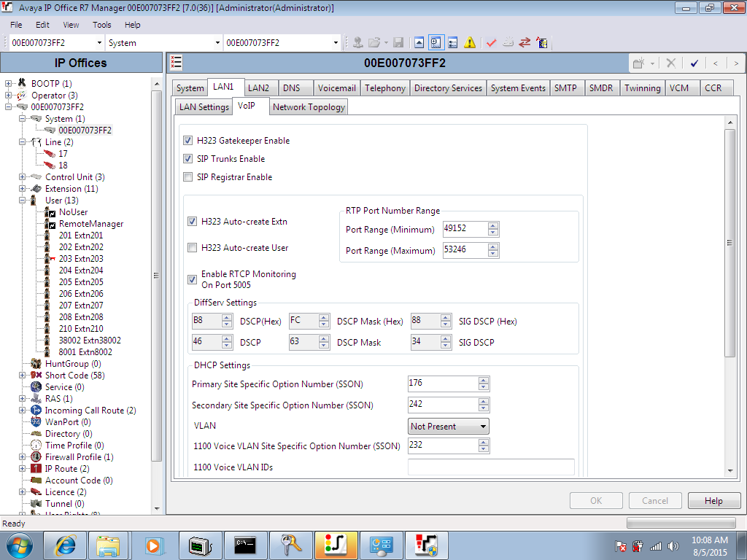Click the open configuration file folder icon
Viewport: 747px width, 560px height.
pyautogui.click(x=374, y=43)
